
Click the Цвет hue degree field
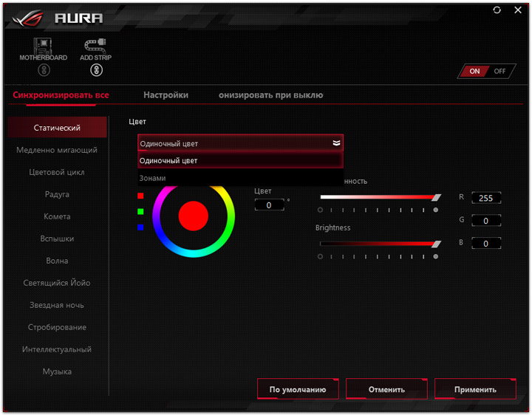(270, 205)
